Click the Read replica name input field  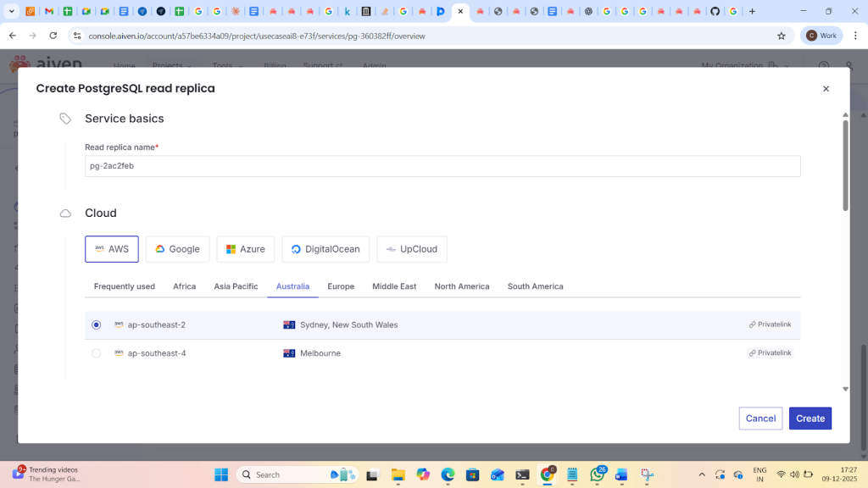(441, 166)
